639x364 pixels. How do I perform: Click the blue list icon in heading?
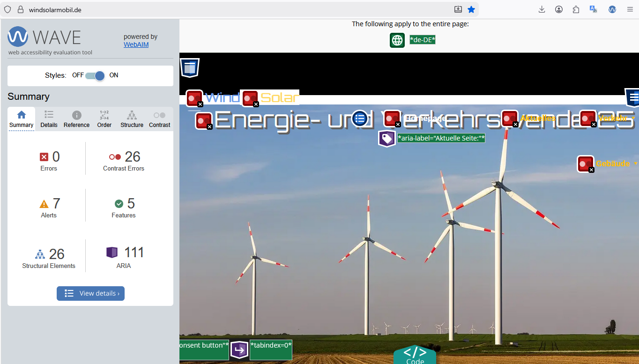tap(360, 119)
